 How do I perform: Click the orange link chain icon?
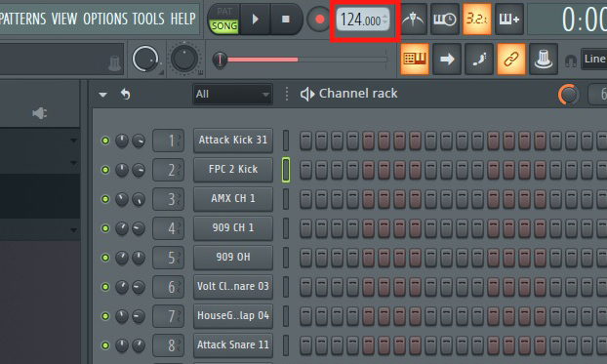[511, 60]
